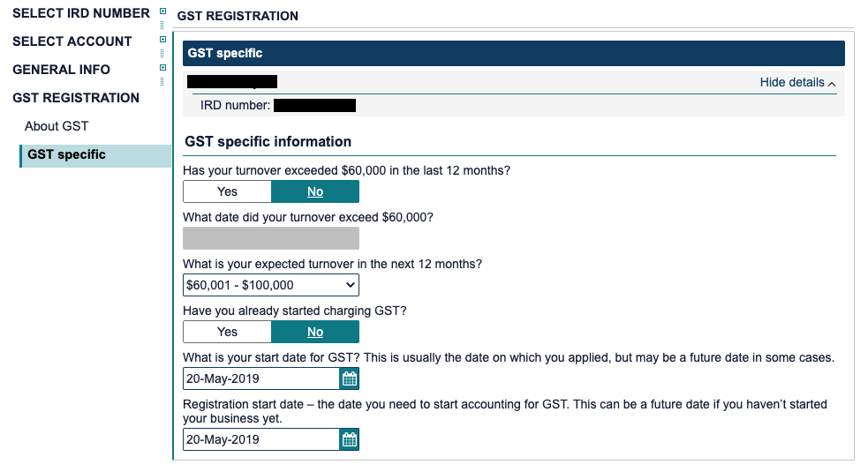Screen dimensions: 868x472
Task: Go to SELECT IRD NUMBER section
Action: (x=81, y=13)
